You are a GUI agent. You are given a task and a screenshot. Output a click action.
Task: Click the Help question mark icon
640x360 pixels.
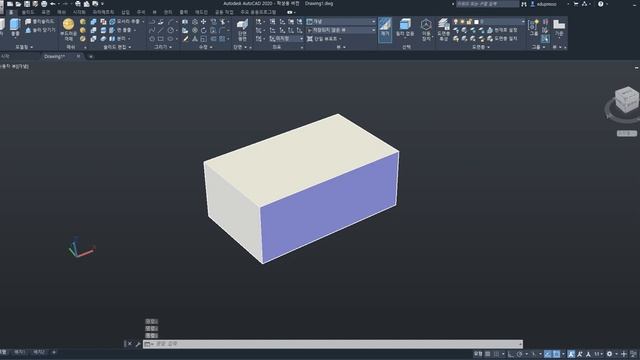(x=600, y=4)
